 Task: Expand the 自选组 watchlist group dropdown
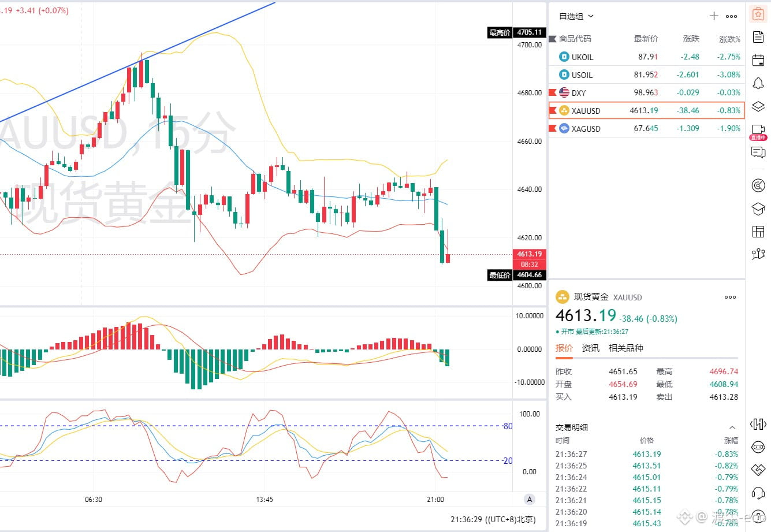coord(576,16)
